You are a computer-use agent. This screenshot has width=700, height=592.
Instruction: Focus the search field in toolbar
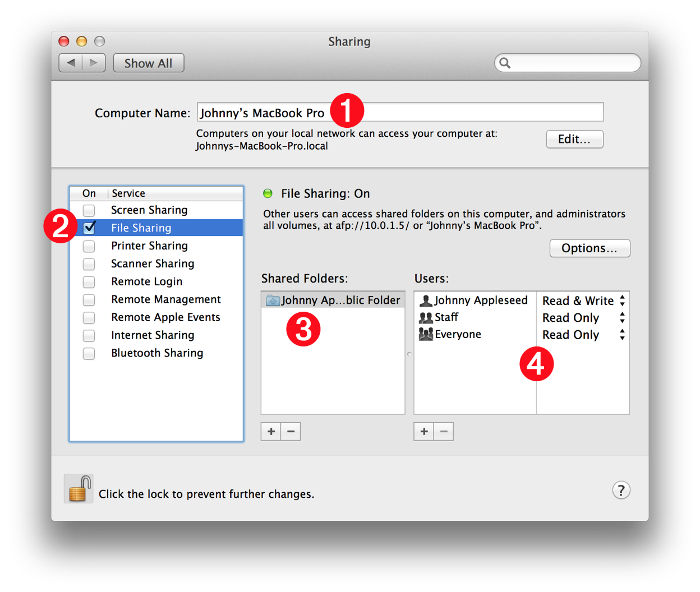[568, 63]
